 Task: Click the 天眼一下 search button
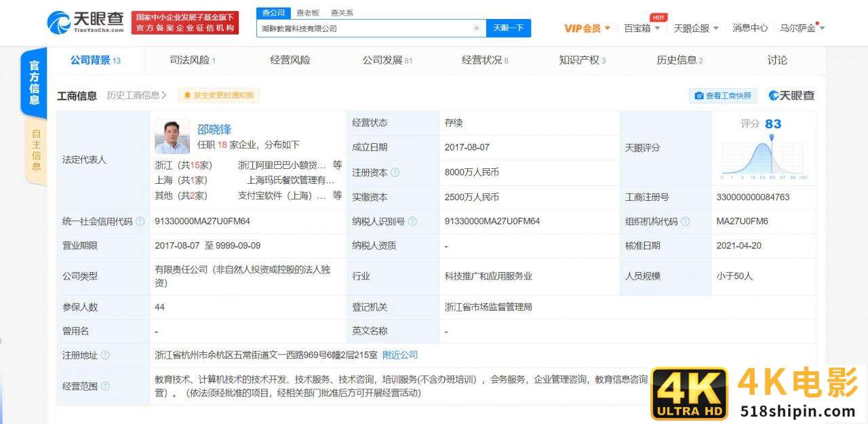pyautogui.click(x=509, y=28)
